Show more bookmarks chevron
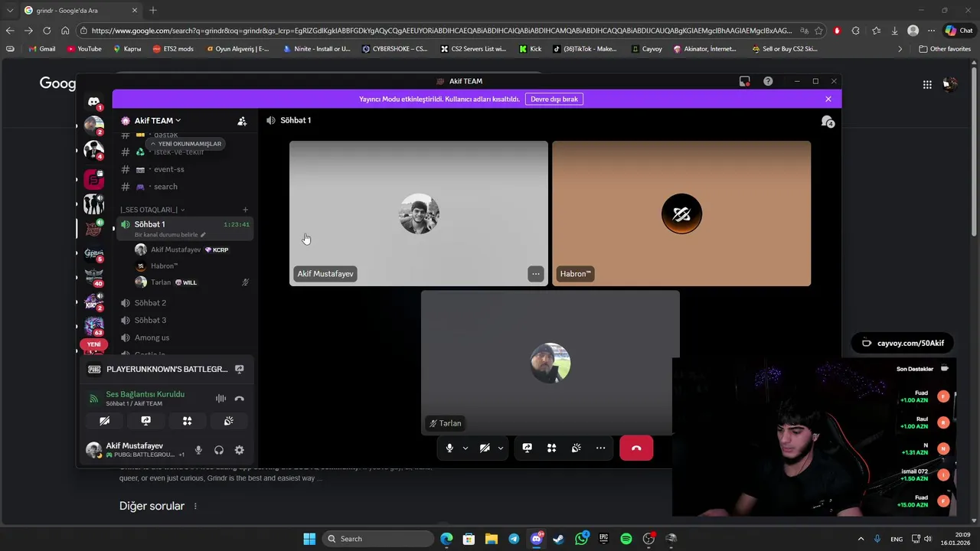 point(900,49)
